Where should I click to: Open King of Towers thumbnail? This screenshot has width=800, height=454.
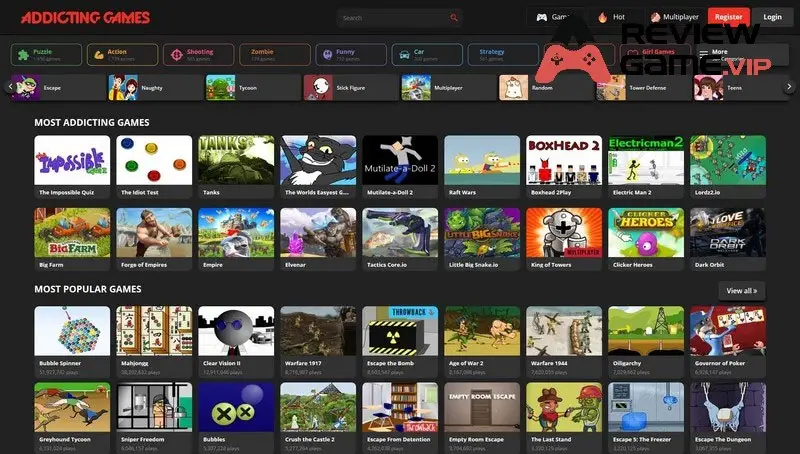[x=564, y=233]
